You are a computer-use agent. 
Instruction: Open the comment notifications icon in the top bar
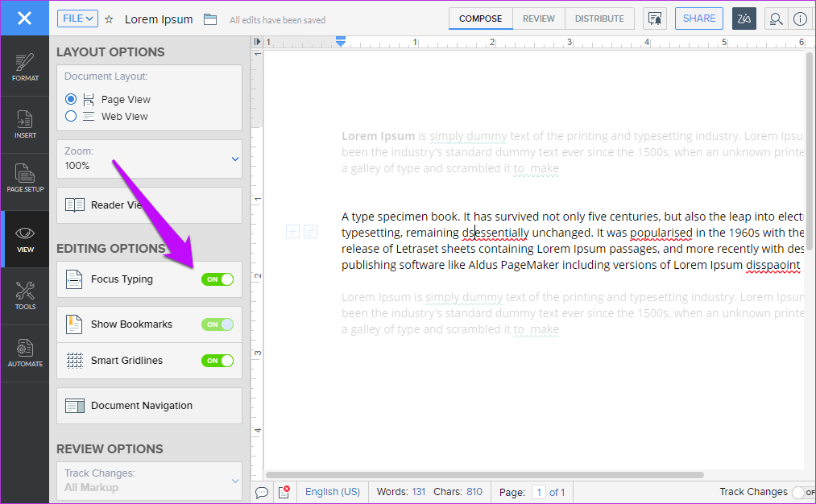(655, 19)
